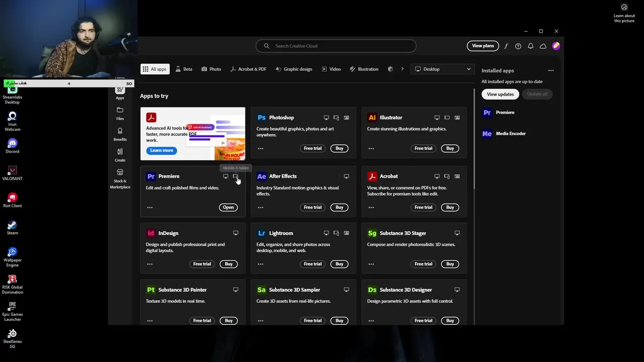
Task: Open Premiere card more options menu
Action: 149,208
